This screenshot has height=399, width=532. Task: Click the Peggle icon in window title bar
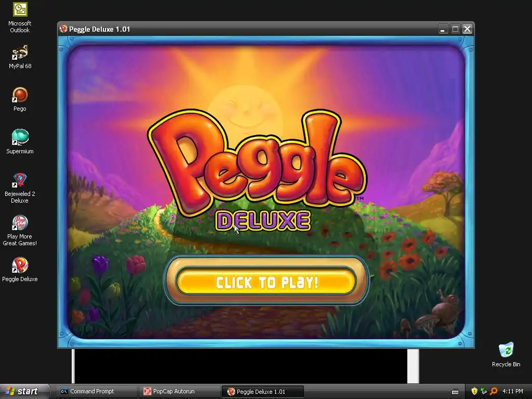63,29
